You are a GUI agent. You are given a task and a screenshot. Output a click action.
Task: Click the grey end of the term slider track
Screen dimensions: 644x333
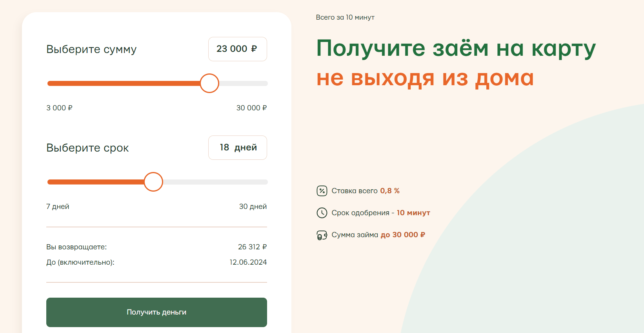tap(215, 182)
